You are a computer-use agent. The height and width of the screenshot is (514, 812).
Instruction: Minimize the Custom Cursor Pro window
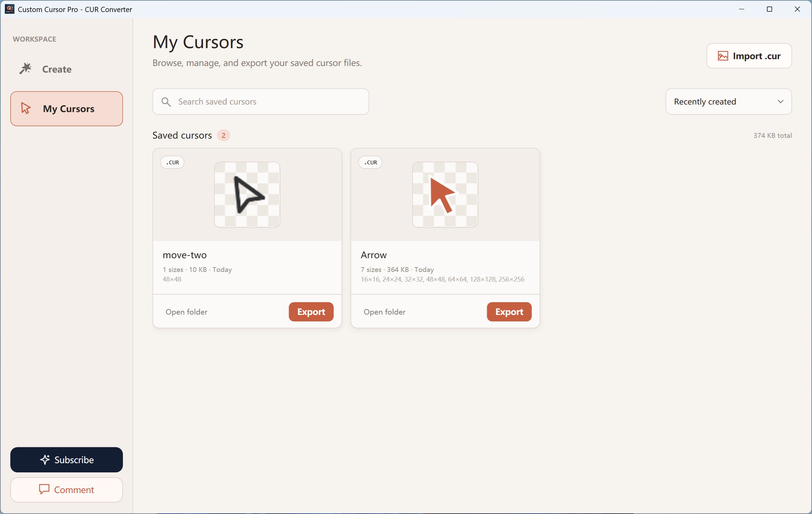click(741, 9)
